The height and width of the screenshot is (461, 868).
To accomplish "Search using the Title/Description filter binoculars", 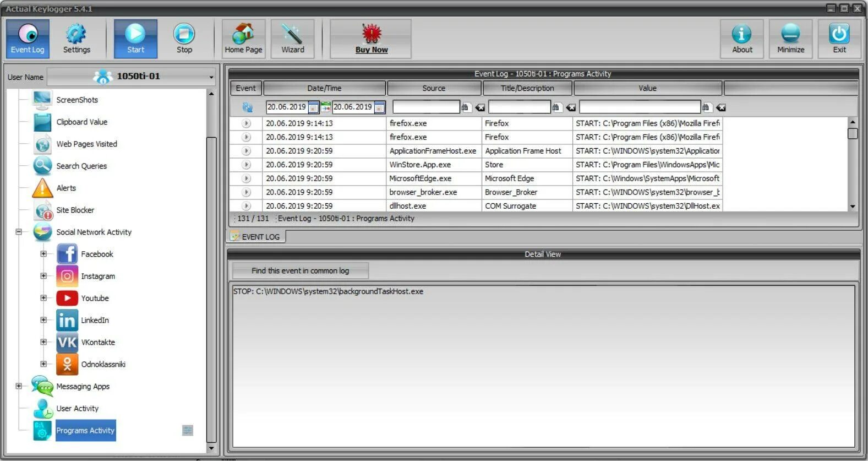I will pos(556,107).
